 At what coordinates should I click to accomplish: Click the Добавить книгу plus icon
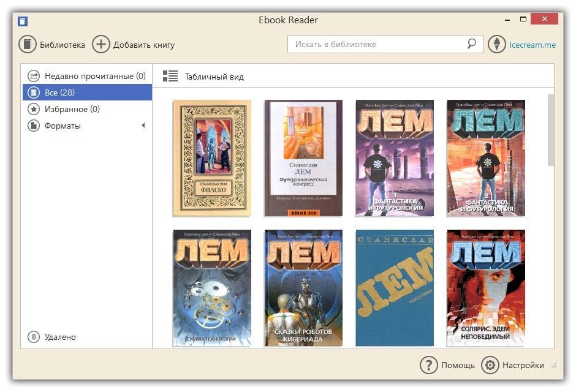tap(100, 45)
